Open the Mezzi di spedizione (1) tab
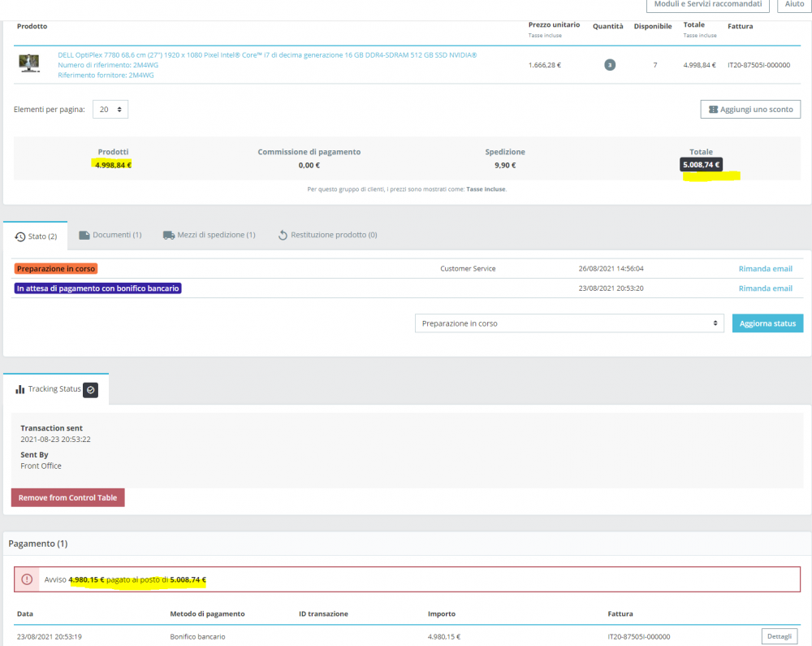 (209, 235)
